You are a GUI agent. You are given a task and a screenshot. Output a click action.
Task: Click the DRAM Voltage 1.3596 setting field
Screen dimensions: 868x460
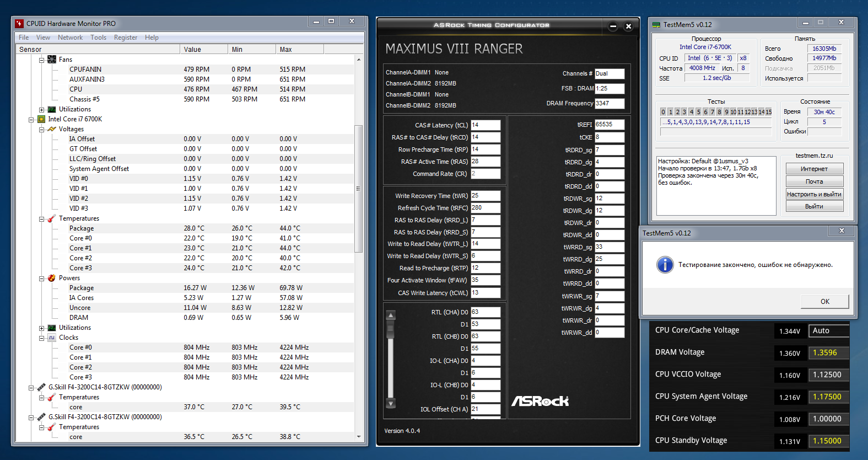pos(828,353)
